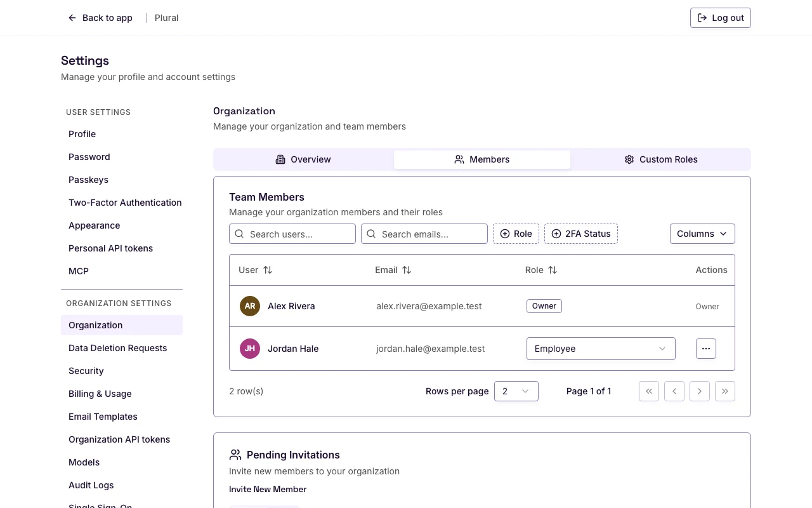Click alex.rivera@example.test email cell
This screenshot has width=812, height=508.
click(429, 306)
